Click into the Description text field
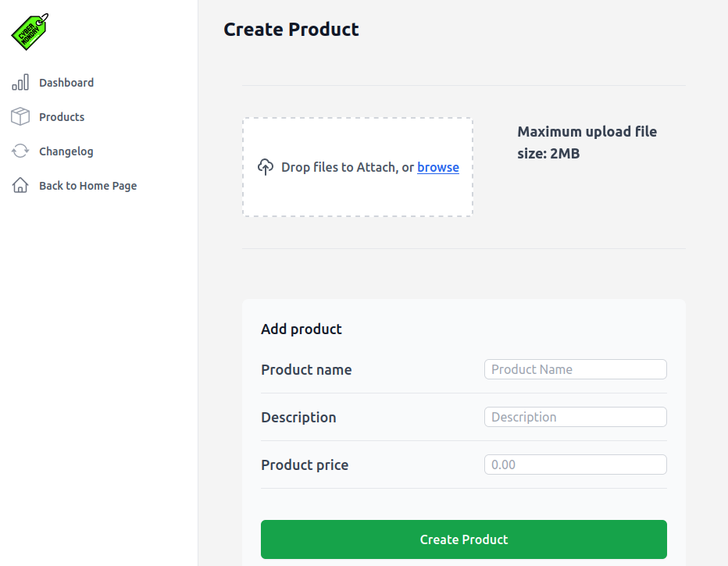 pos(575,417)
